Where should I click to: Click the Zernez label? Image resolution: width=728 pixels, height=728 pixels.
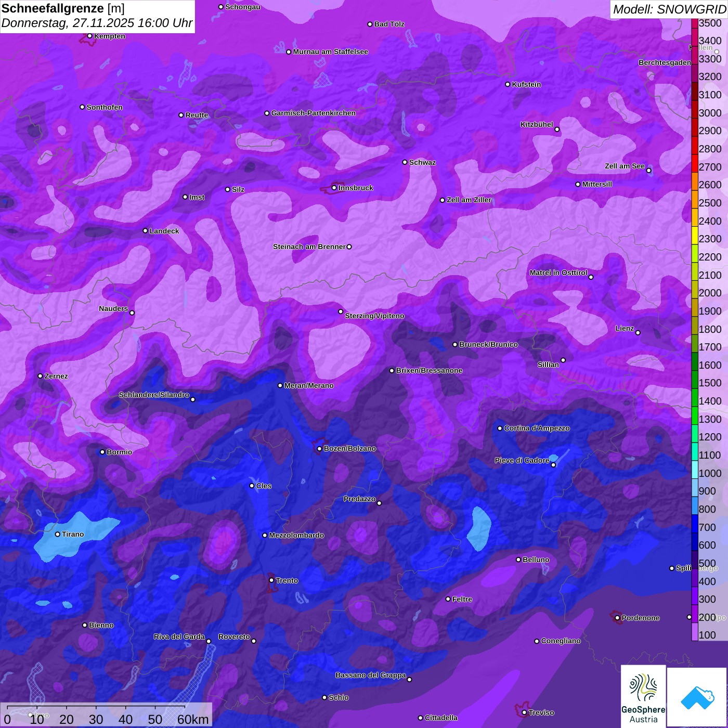tap(56, 376)
